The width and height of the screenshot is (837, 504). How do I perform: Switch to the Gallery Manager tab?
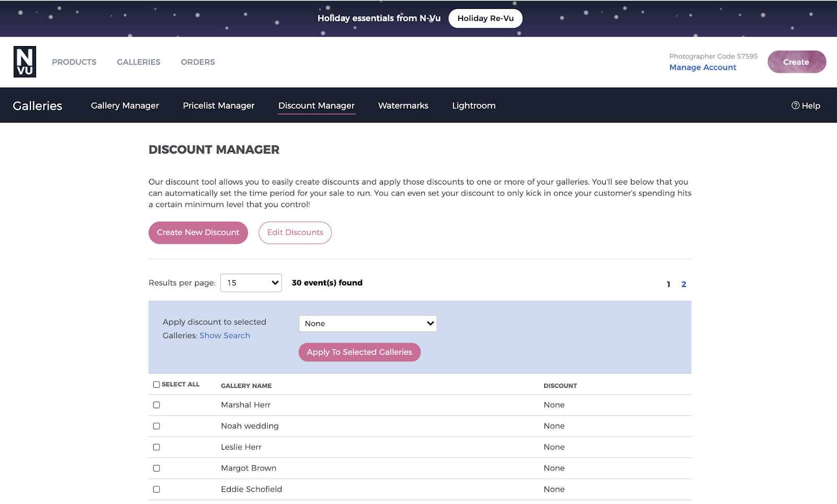125,106
